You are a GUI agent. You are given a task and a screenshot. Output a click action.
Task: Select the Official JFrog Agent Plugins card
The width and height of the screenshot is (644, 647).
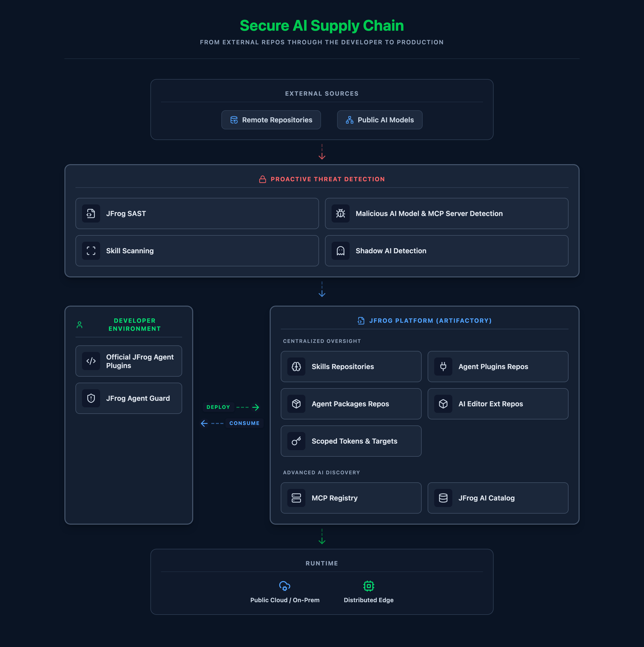pos(129,361)
